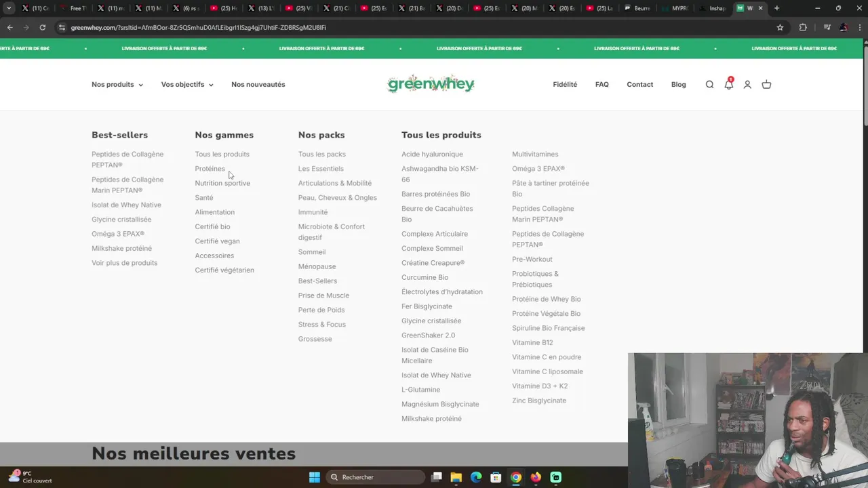Open Nutrition sportive category
This screenshot has height=488, width=868.
(x=222, y=183)
